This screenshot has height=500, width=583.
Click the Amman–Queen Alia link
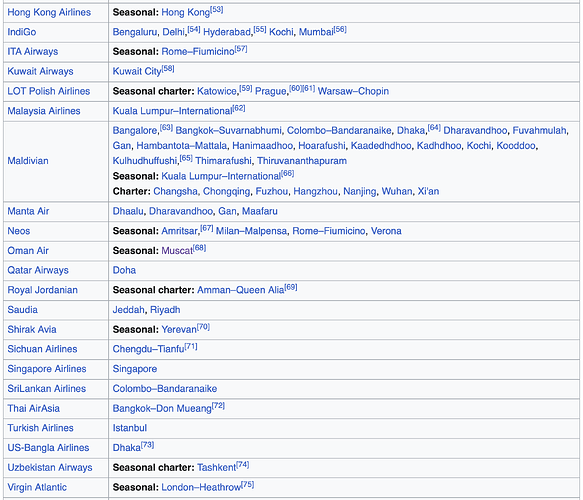pos(241,290)
